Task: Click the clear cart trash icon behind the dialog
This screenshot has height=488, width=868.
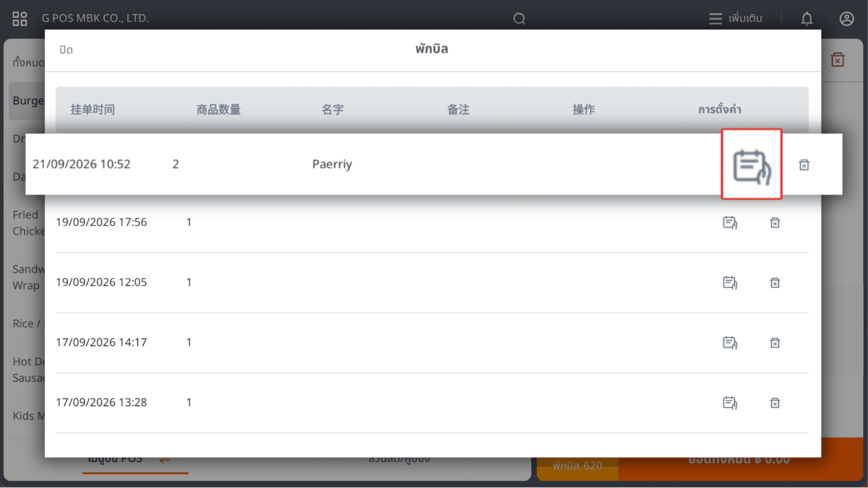Action: tap(837, 60)
